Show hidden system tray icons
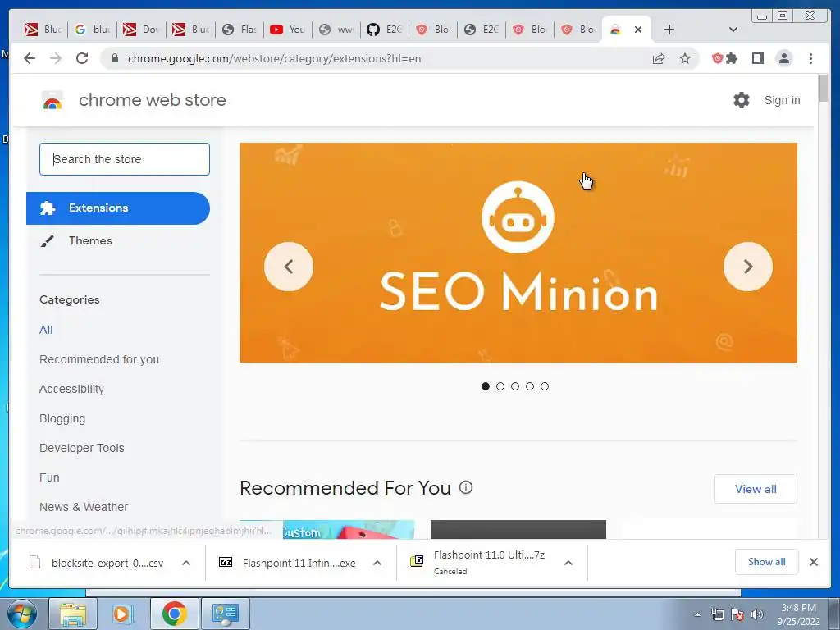This screenshot has width=840, height=630. [697, 615]
